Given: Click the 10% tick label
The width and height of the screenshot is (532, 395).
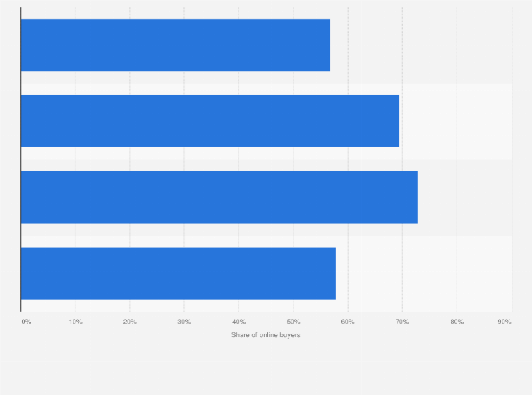Looking at the screenshot, I should pyautogui.click(x=75, y=322).
